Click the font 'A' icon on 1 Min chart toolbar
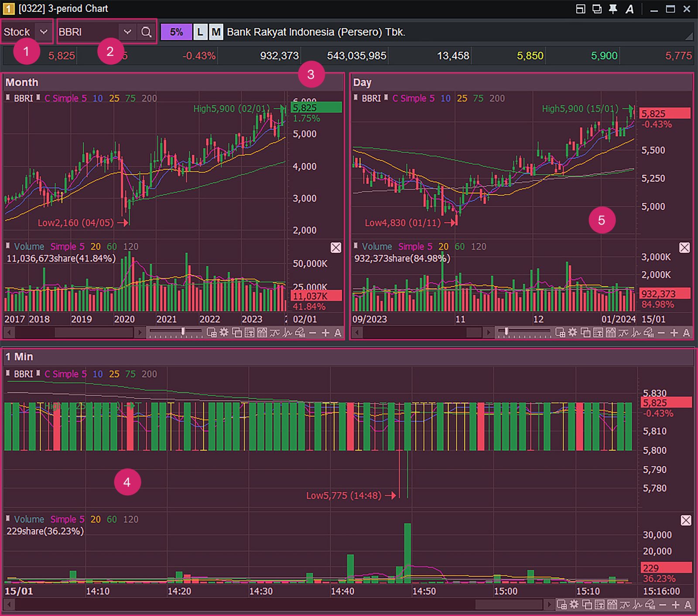Viewport: 698px width, 616px height. point(688,606)
